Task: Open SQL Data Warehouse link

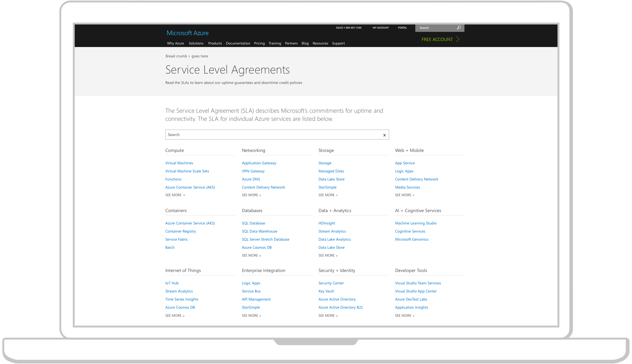Action: (259, 231)
